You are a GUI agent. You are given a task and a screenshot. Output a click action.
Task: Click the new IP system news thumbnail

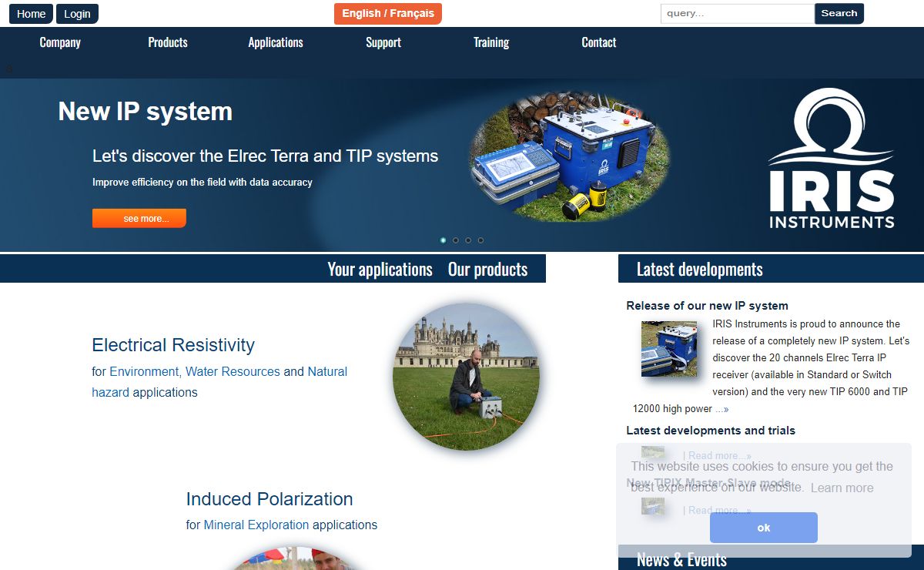point(669,349)
